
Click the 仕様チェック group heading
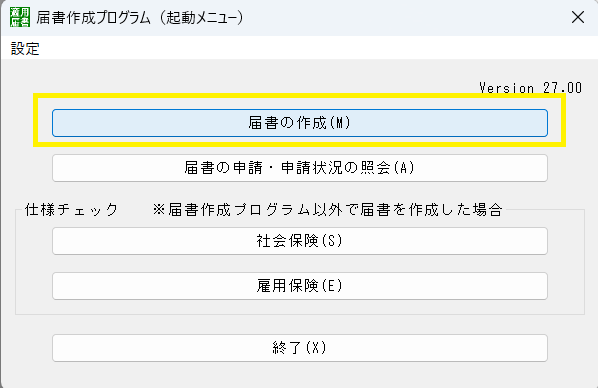pos(72,209)
